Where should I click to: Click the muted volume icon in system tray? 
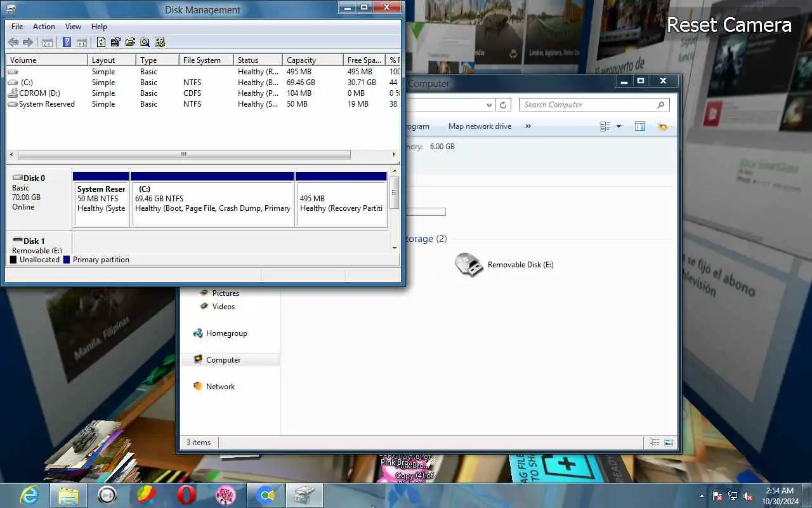coord(748,496)
